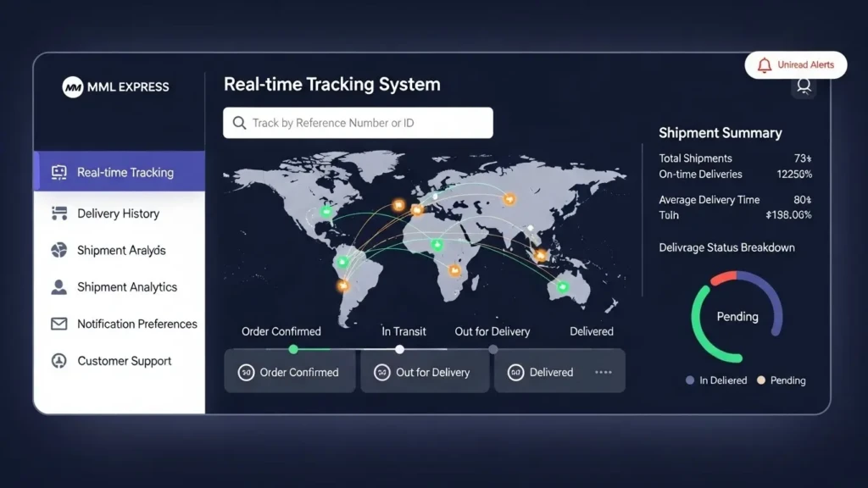This screenshot has height=488, width=868.
Task: Open Customer Support via the headset icon
Action: tap(59, 361)
